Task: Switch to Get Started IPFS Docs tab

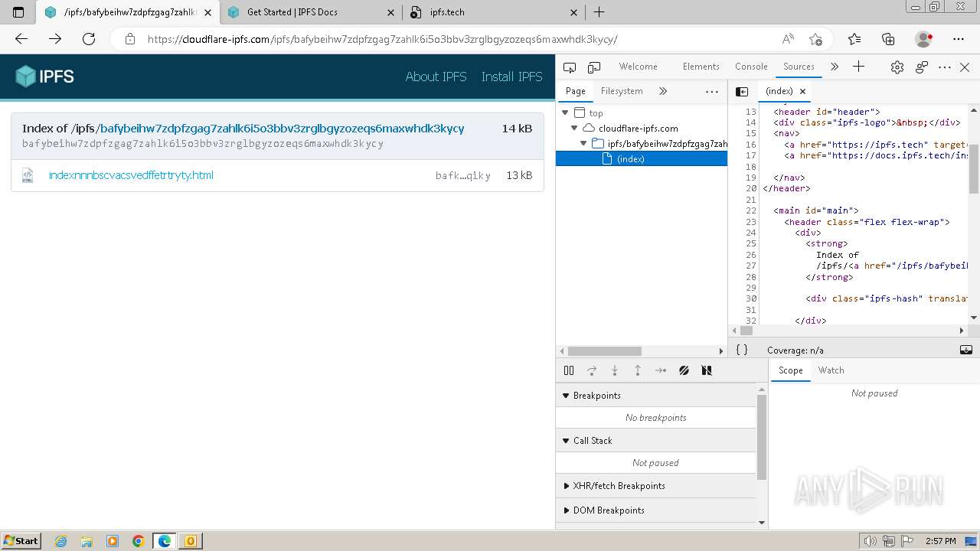Action: tap(309, 12)
